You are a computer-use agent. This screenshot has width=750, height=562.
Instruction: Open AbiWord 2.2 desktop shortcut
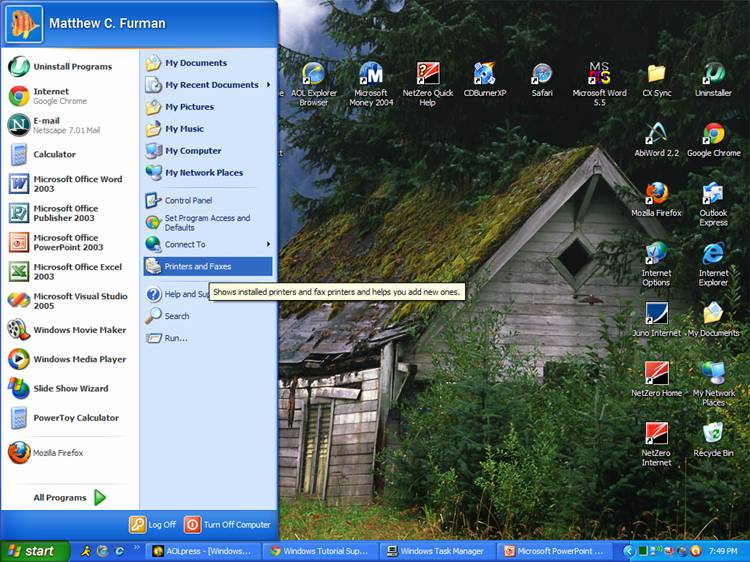pyautogui.click(x=656, y=140)
